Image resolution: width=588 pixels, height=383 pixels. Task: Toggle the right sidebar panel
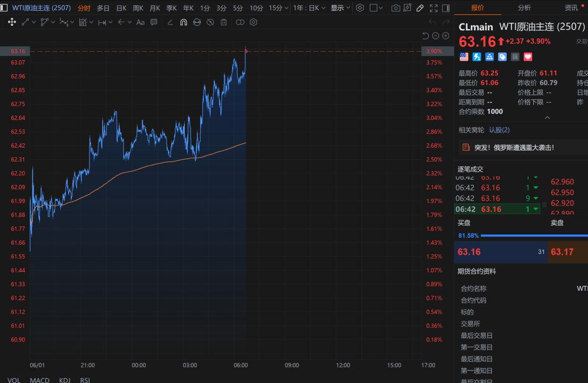pyautogui.click(x=445, y=8)
